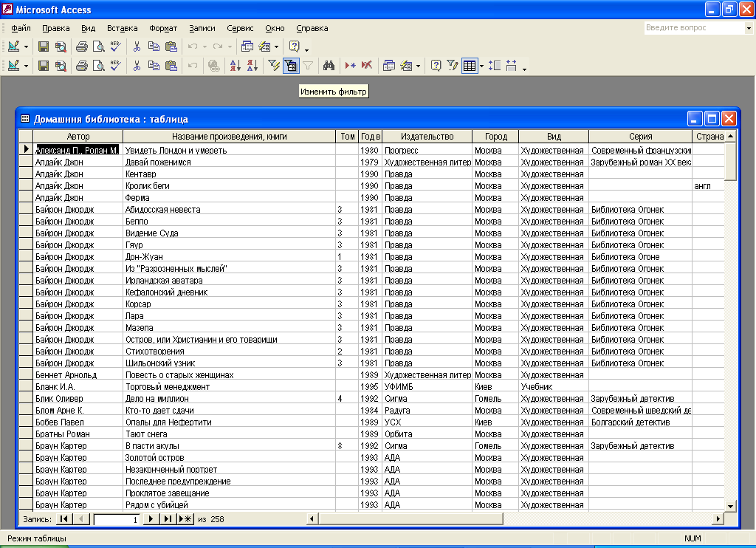Click Undo arrow in the top toolbar

[193, 47]
